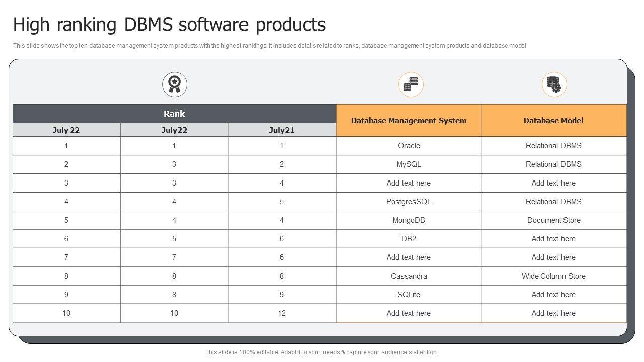This screenshot has width=644, height=362.
Task: Click the 'July 22' column header
Action: 66,130
